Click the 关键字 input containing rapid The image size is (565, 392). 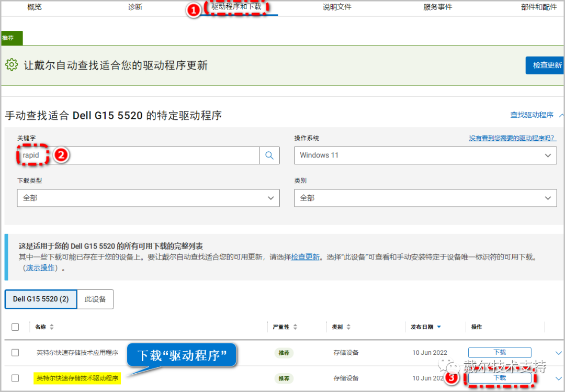(138, 155)
